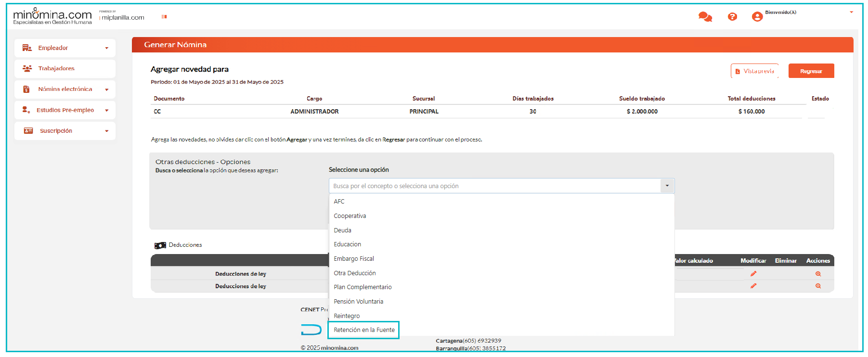Viewport: 868px width, 357px height.
Task: Edit second Deducciones de ley row pencil
Action: pos(753,286)
